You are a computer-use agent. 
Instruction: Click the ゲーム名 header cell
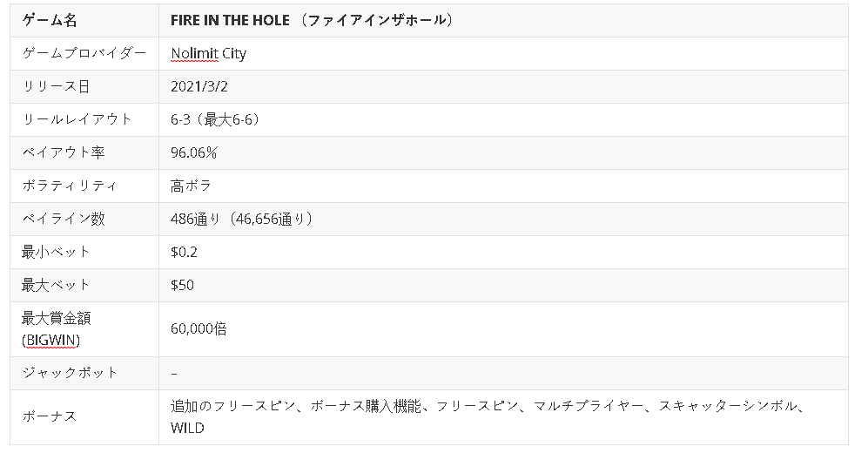(x=84, y=21)
